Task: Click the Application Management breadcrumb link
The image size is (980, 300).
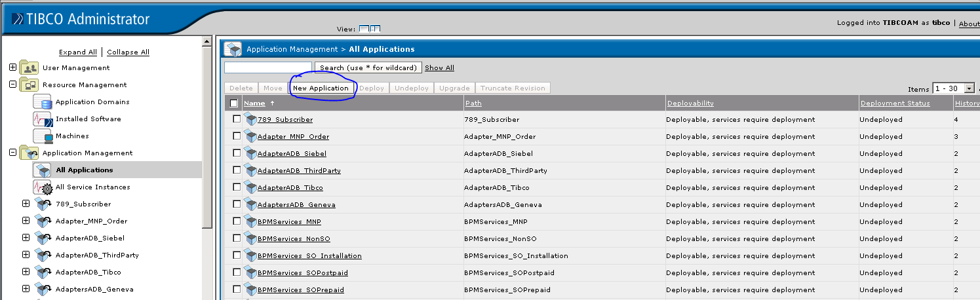Action: [292, 49]
